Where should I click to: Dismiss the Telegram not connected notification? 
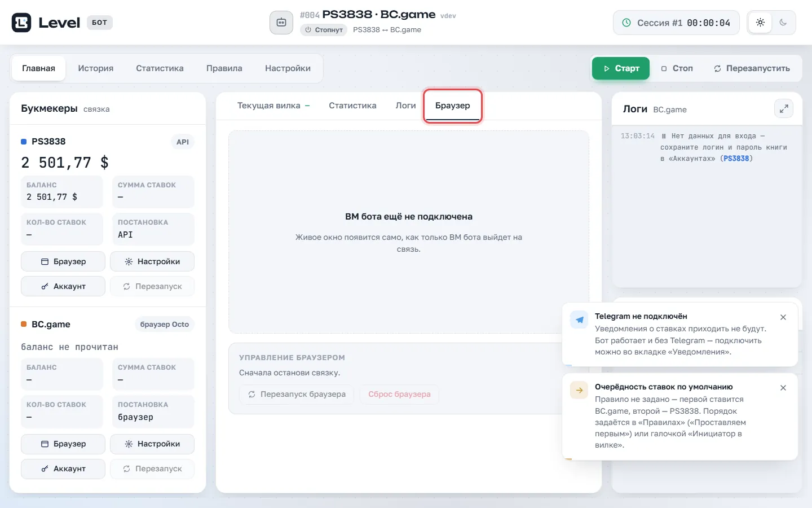coord(783,317)
